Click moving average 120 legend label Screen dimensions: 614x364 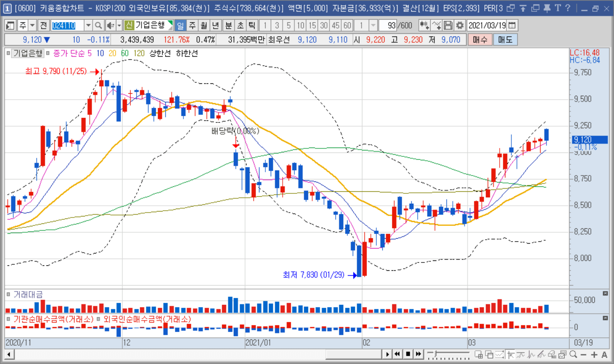pos(139,53)
